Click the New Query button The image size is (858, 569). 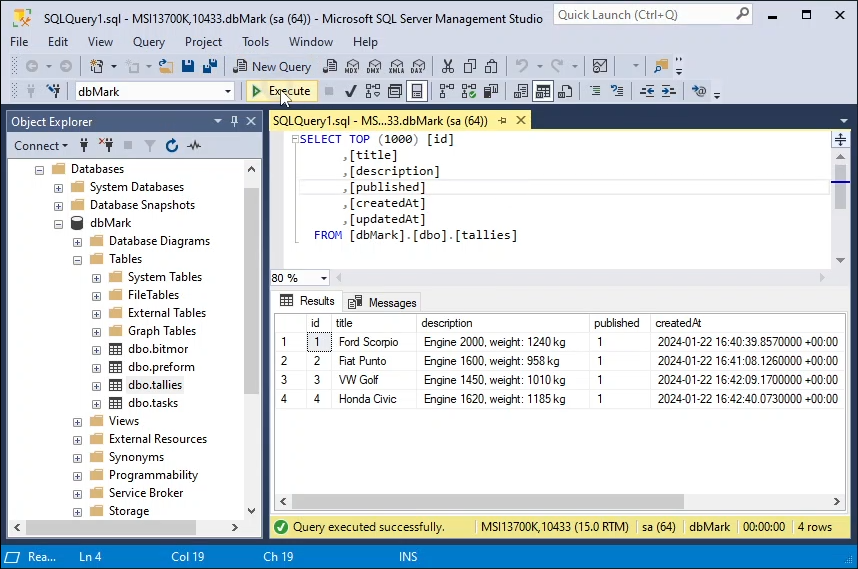[x=272, y=67]
